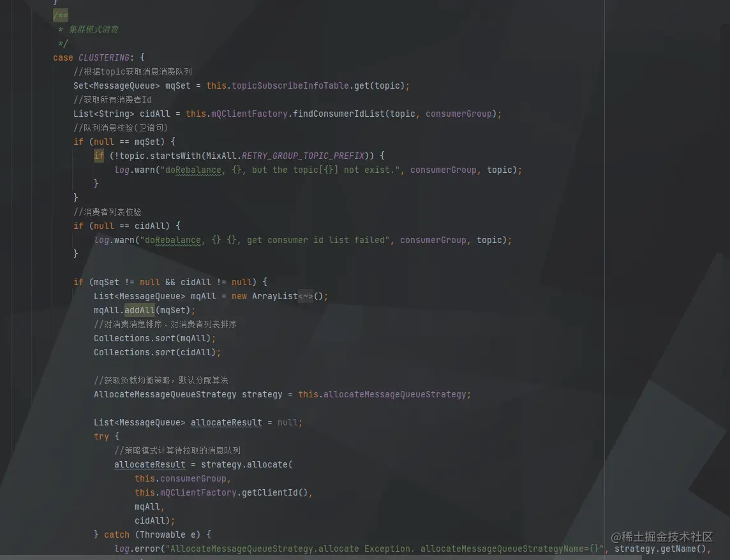Click allocateResult in the '= null' declaration
Image resolution: width=730 pixels, height=560 pixels.
tap(227, 423)
